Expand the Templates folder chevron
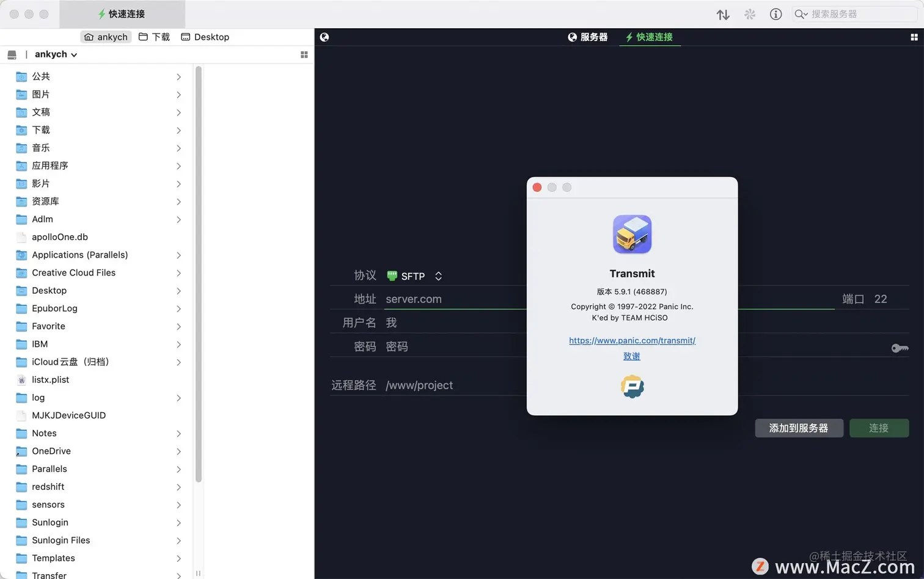Image resolution: width=924 pixels, height=579 pixels. click(178, 558)
